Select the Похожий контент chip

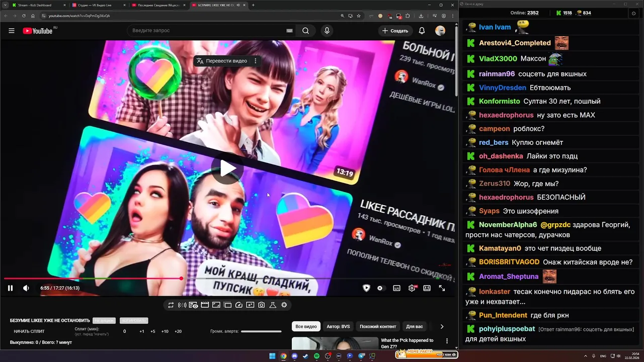[378, 326]
